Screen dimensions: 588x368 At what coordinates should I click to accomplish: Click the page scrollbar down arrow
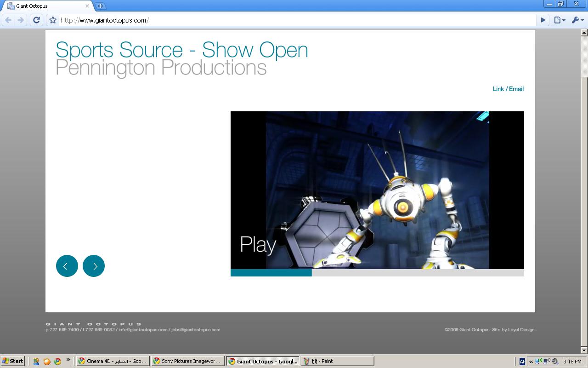click(584, 351)
